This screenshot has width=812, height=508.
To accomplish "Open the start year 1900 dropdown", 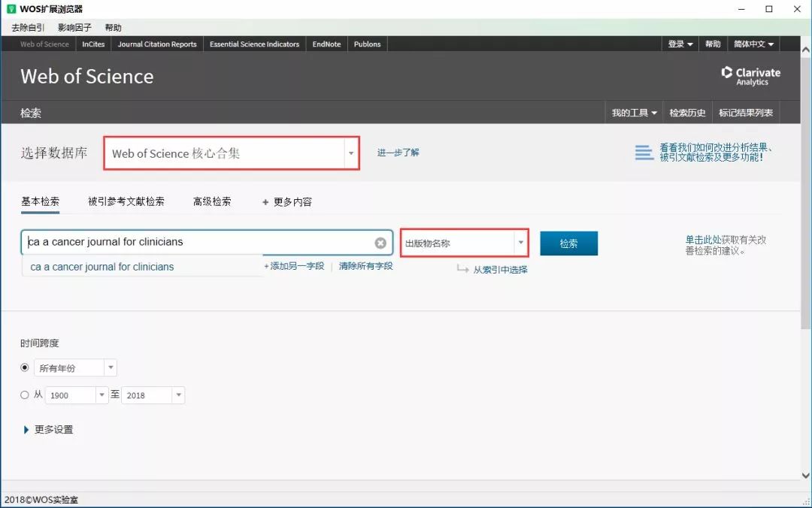I will [101, 395].
